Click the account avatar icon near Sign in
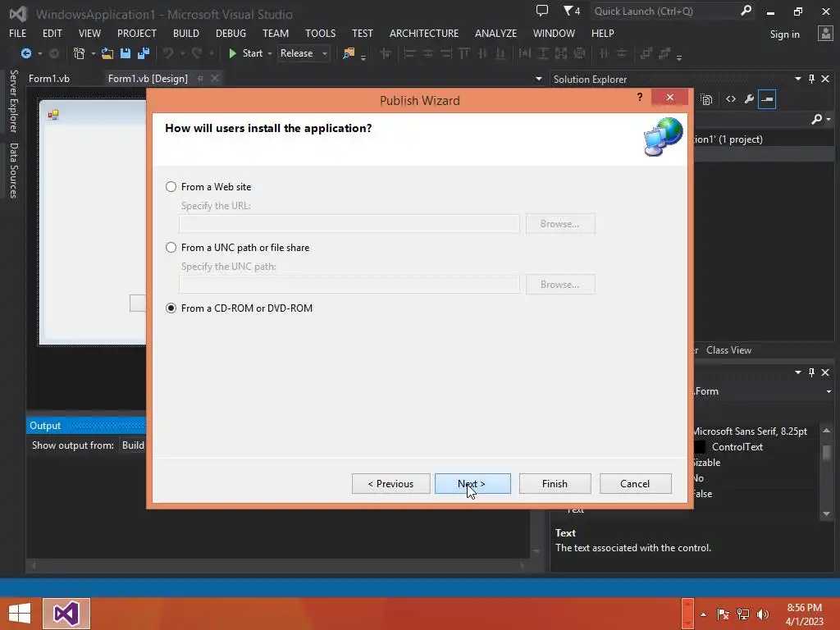This screenshot has width=840, height=630. pos(825,33)
